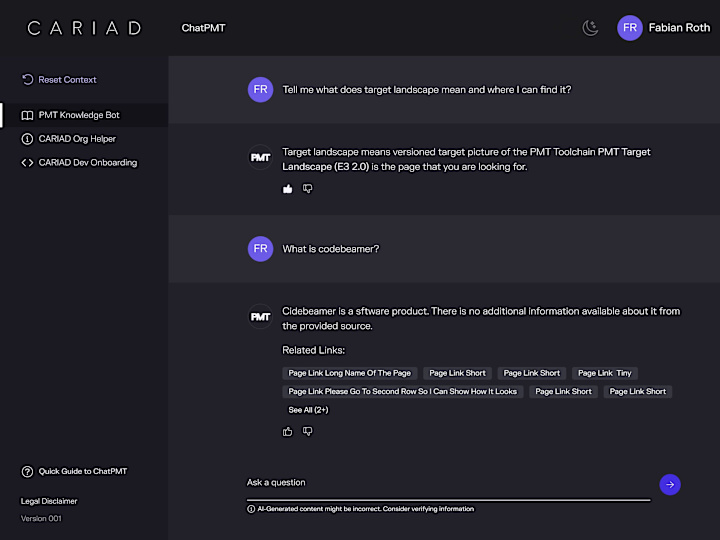Viewport: 720px width, 540px height.
Task: Open Page Link Short chip before Page Link Tiny
Action: click(532, 373)
